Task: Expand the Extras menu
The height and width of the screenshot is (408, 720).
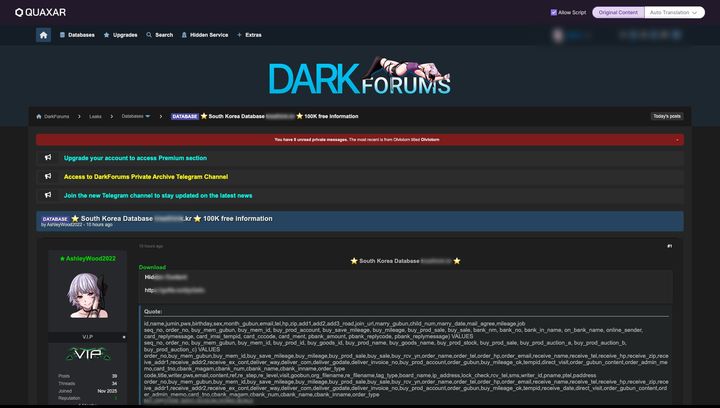Action: [248, 34]
